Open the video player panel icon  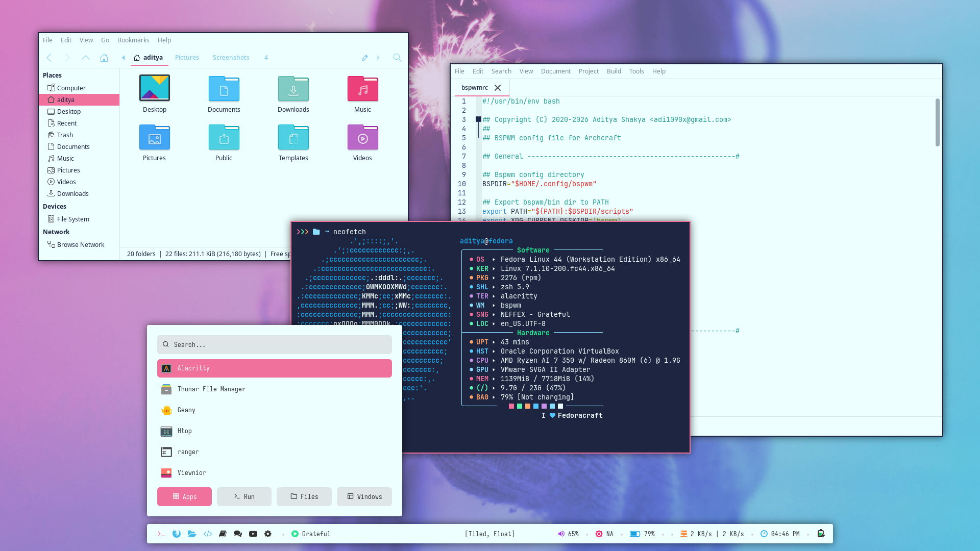(x=253, y=534)
